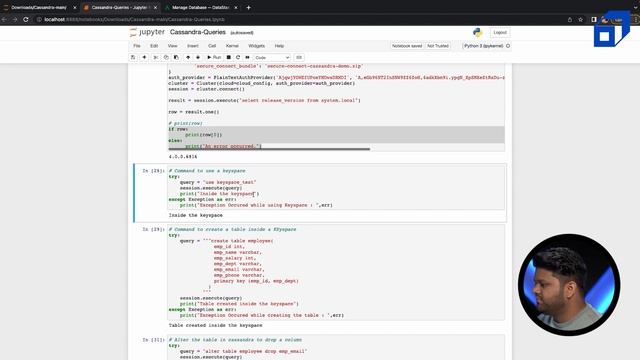Open the Kernel menu

click(232, 46)
